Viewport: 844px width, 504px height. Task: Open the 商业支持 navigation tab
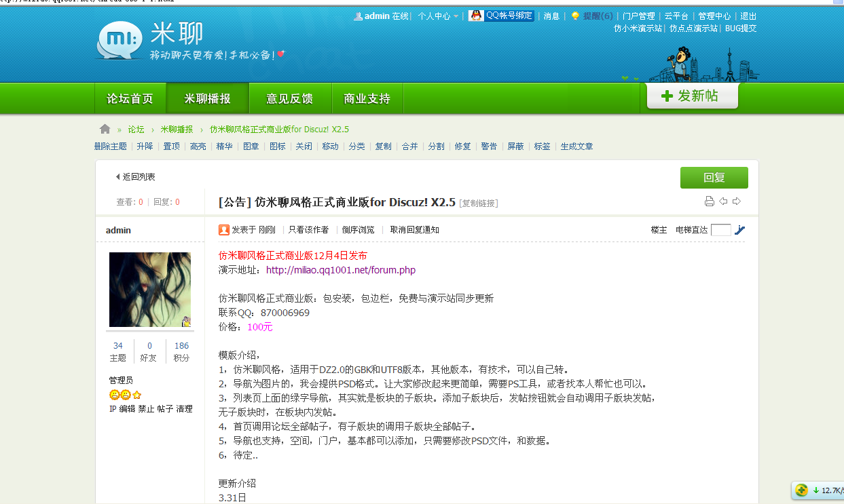[x=367, y=99]
